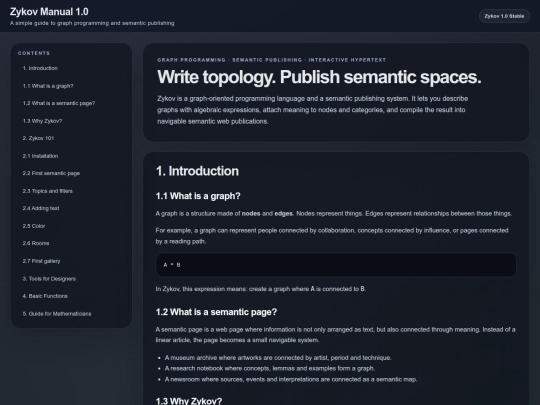Screen dimensions: 540x405
Task: Click the 'GRAPH PROGRAMMING' tagline text
Action: pyautogui.click(x=191, y=60)
